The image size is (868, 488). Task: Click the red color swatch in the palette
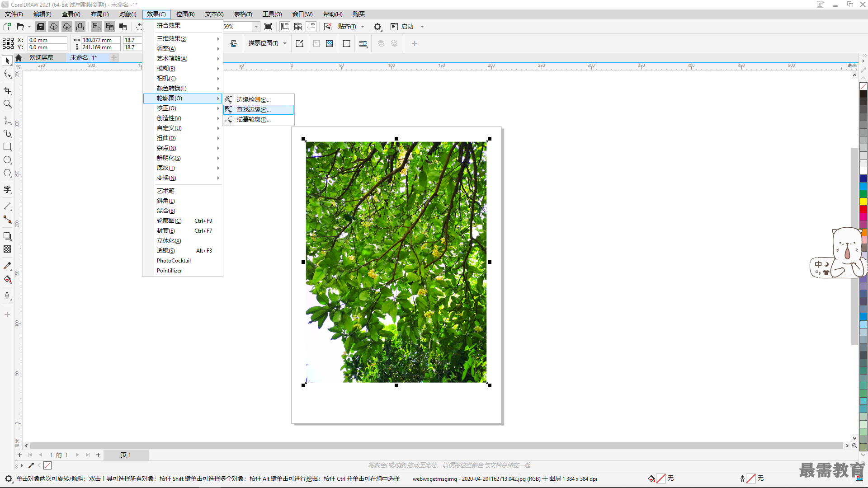[x=863, y=209]
